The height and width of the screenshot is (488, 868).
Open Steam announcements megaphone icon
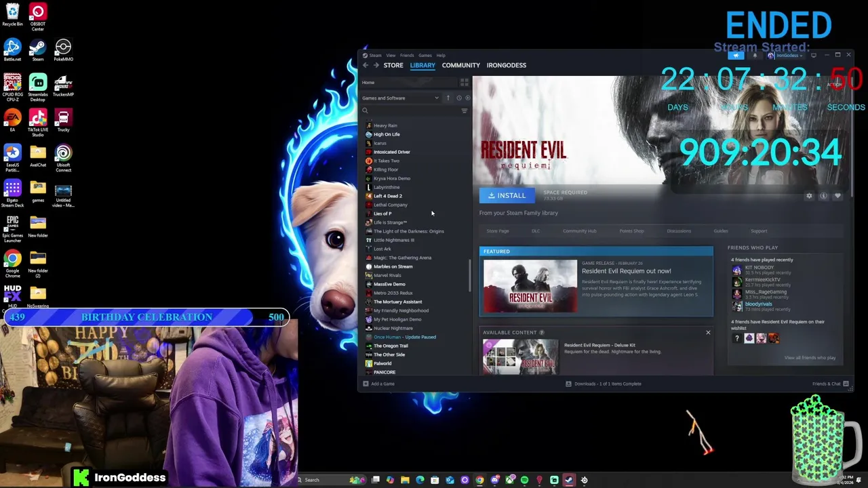coord(736,56)
